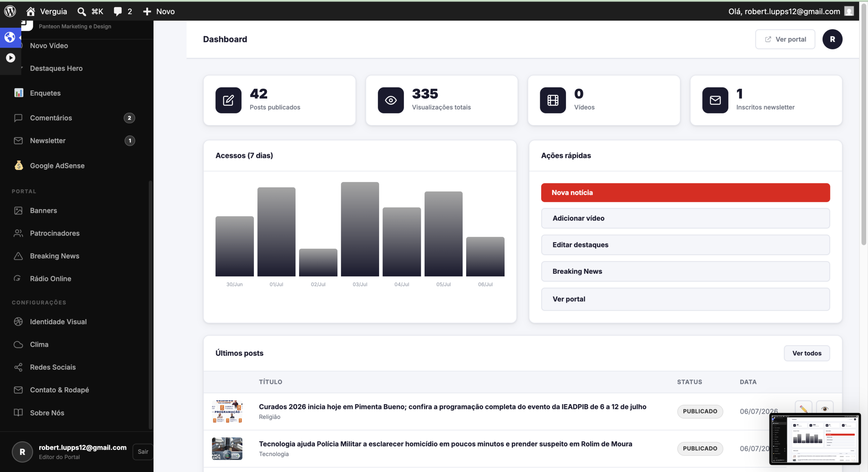Screen dimensions: 868x472
Task: Click the Posts publicados edit icon
Action: [228, 100]
